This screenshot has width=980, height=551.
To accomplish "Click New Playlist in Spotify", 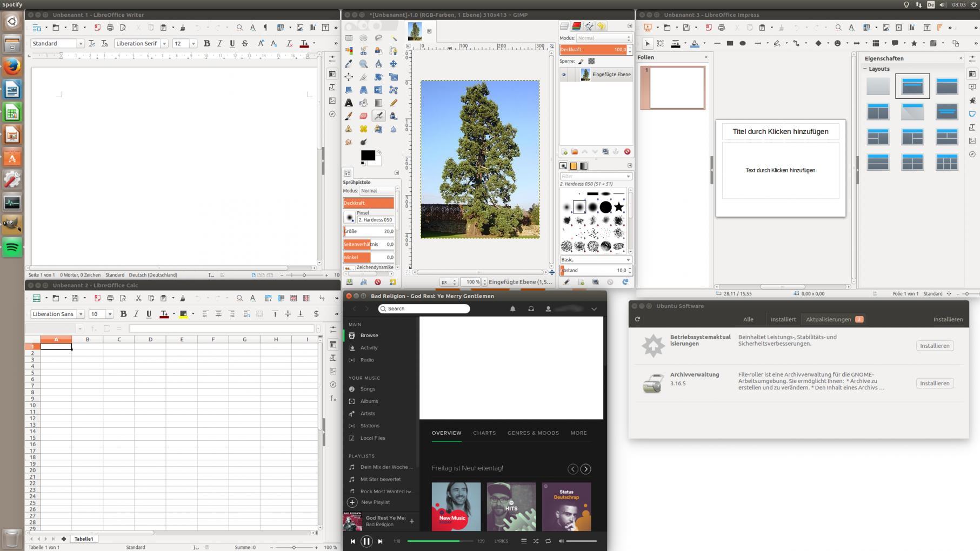I will [x=369, y=502].
